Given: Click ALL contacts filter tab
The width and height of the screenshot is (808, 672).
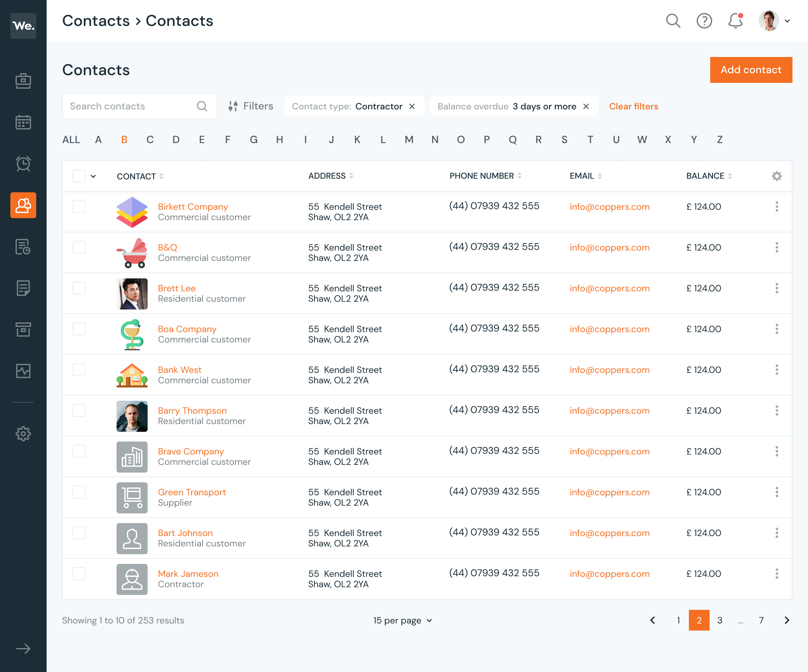Looking at the screenshot, I should 71,139.
